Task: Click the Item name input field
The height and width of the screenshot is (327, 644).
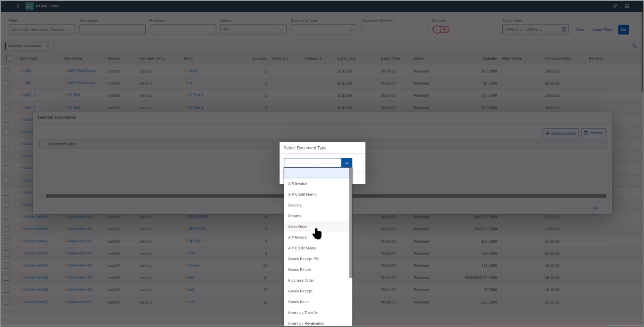Action: (112, 30)
